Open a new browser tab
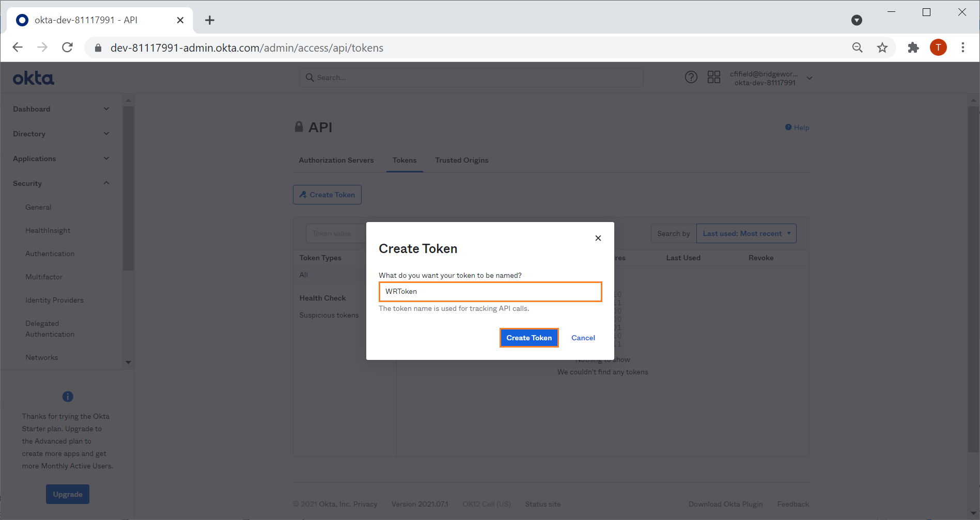Screen dimensions: 980x520 [x=209, y=20]
